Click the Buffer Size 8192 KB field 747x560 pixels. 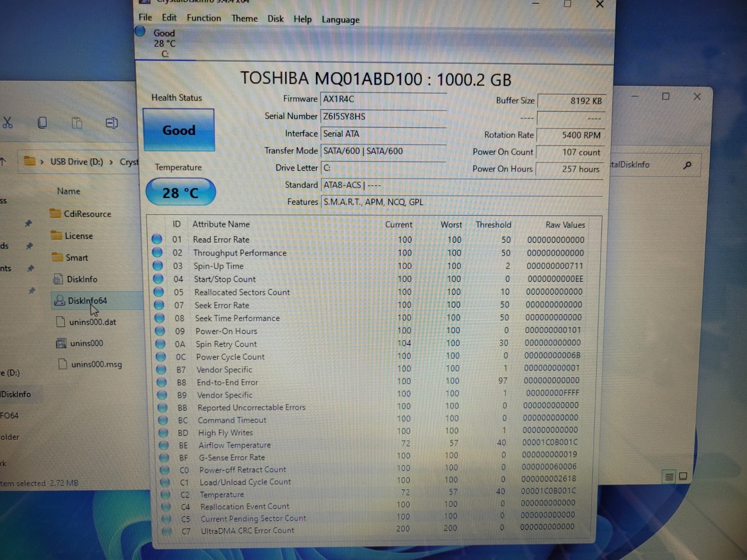571,101
